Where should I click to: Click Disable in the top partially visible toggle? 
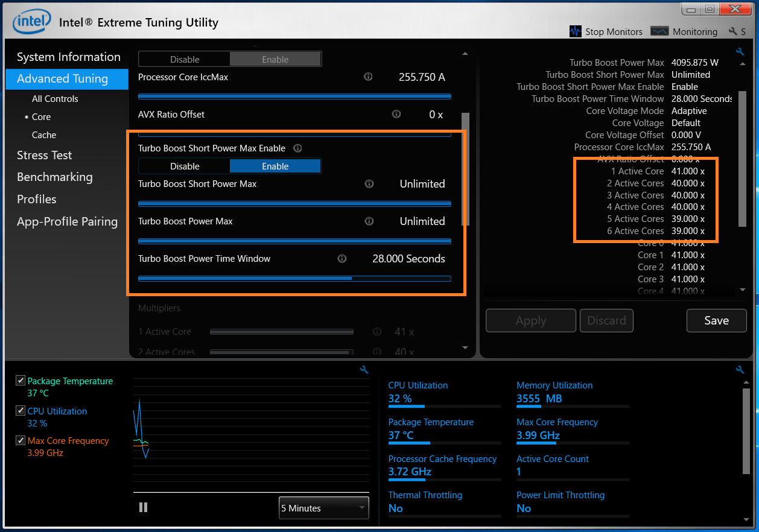tap(185, 59)
